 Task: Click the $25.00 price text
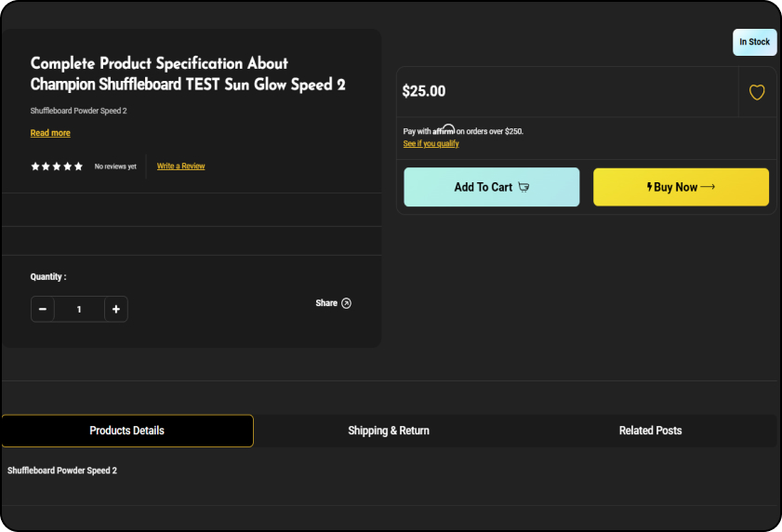tap(424, 91)
